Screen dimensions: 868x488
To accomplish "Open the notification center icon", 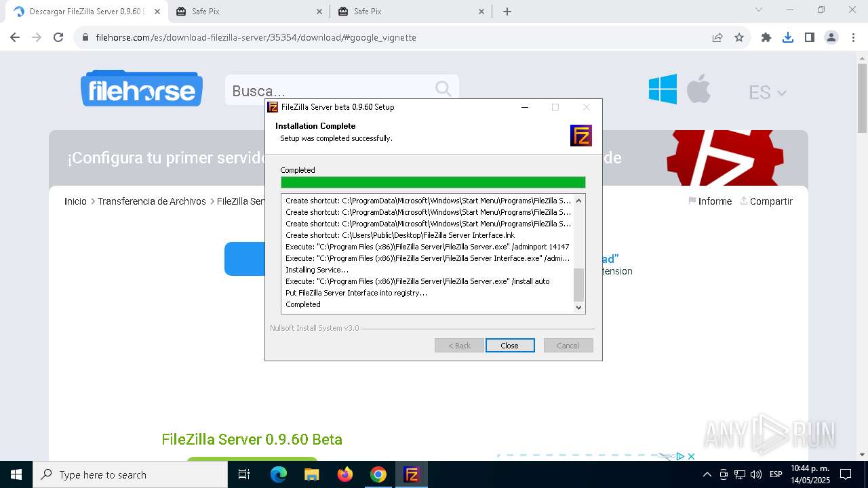I will (846, 474).
